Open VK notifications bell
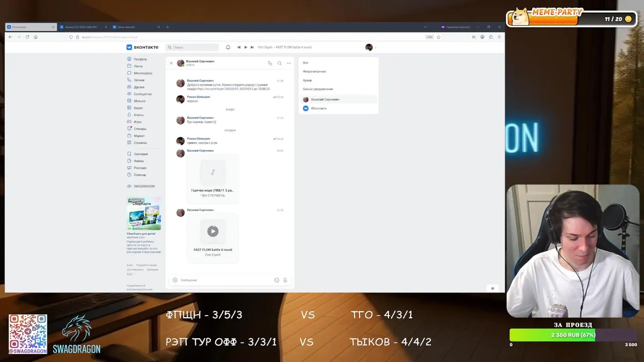The width and height of the screenshot is (644, 362). [228, 47]
